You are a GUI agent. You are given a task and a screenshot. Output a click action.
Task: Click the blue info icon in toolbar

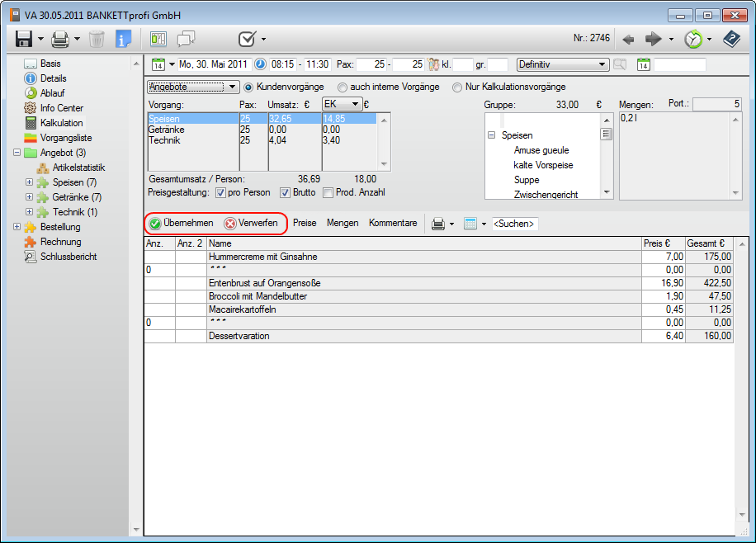[x=124, y=39]
